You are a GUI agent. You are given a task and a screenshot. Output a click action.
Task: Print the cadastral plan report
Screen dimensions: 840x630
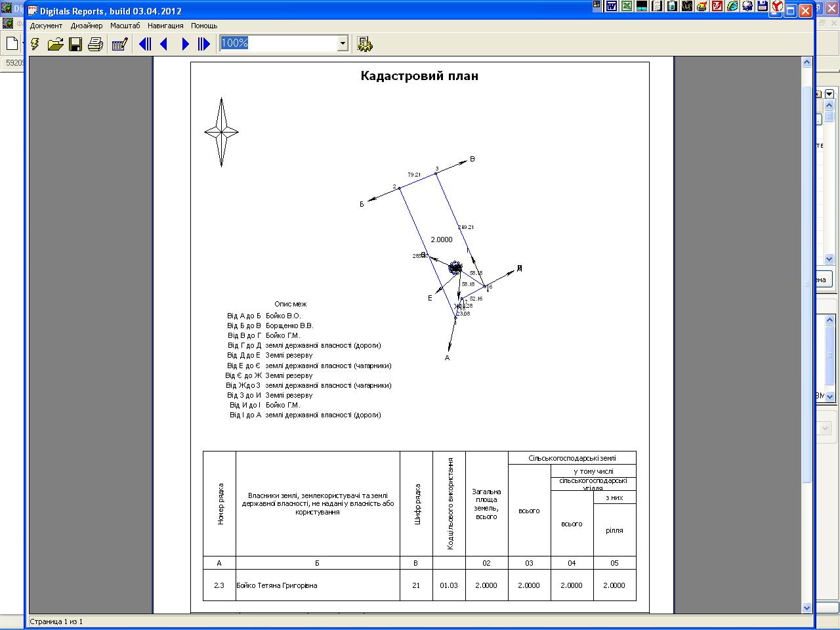coord(96,44)
